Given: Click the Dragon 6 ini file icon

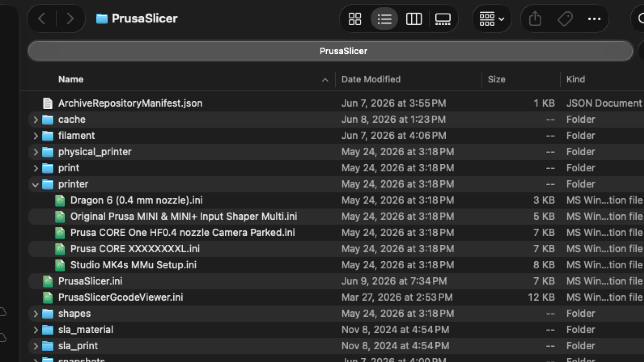Looking at the screenshot, I should click(60, 200).
